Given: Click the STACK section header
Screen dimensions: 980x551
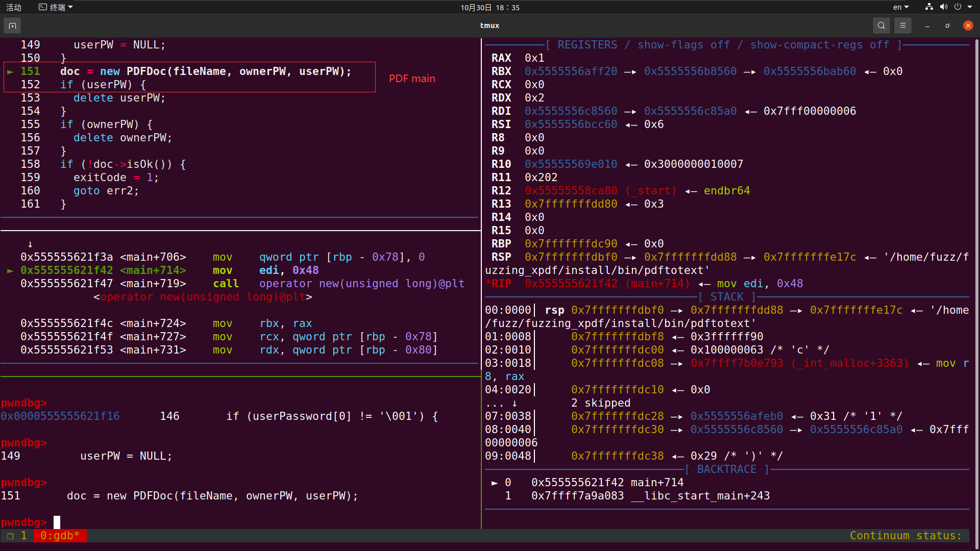Looking at the screenshot, I should tap(727, 297).
